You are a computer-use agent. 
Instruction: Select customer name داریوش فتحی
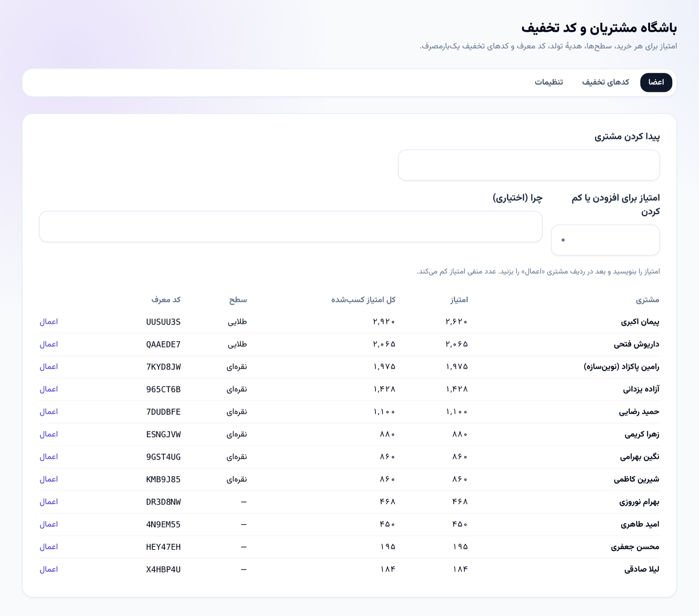636,344
